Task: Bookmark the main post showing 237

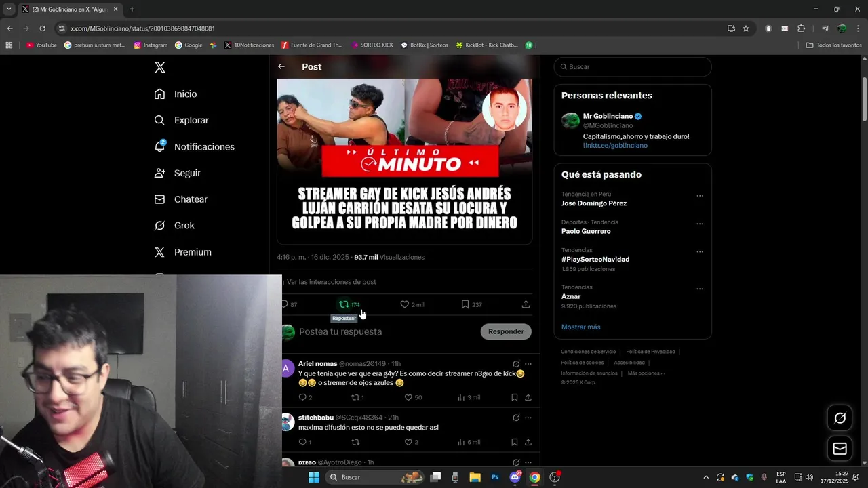Action: pyautogui.click(x=471, y=304)
